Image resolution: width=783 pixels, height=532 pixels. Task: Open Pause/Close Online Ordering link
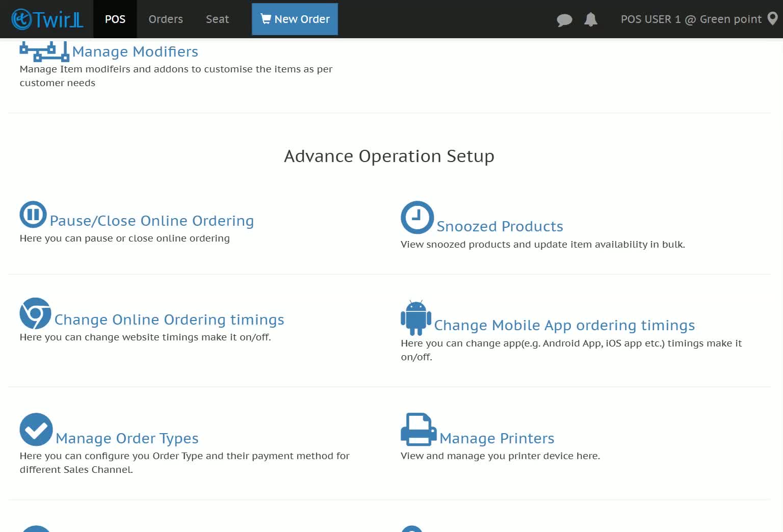(152, 221)
